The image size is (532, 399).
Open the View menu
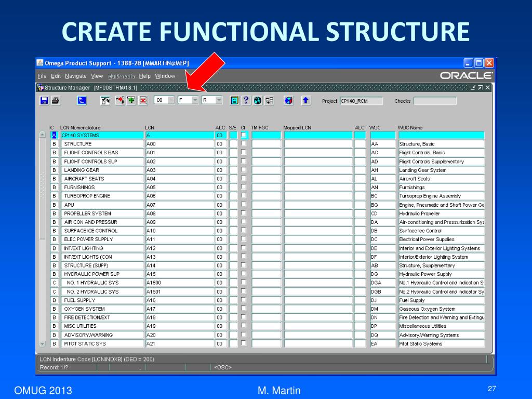(x=97, y=76)
